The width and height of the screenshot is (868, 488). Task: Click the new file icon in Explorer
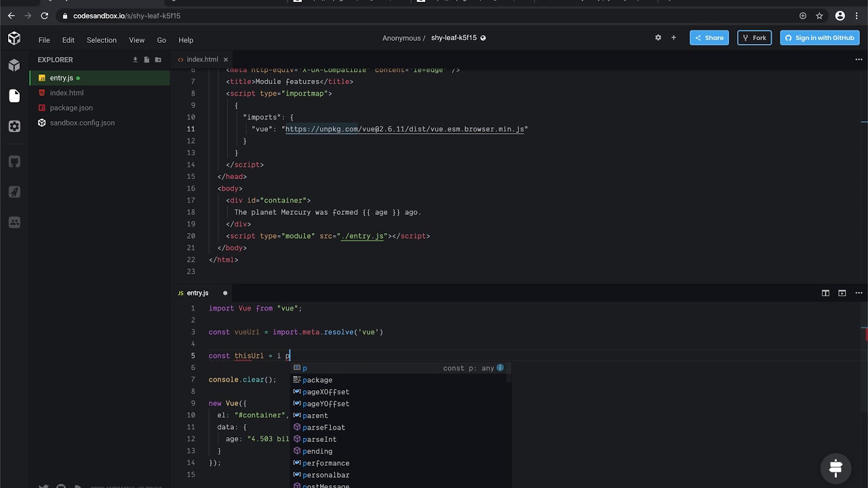coord(146,60)
